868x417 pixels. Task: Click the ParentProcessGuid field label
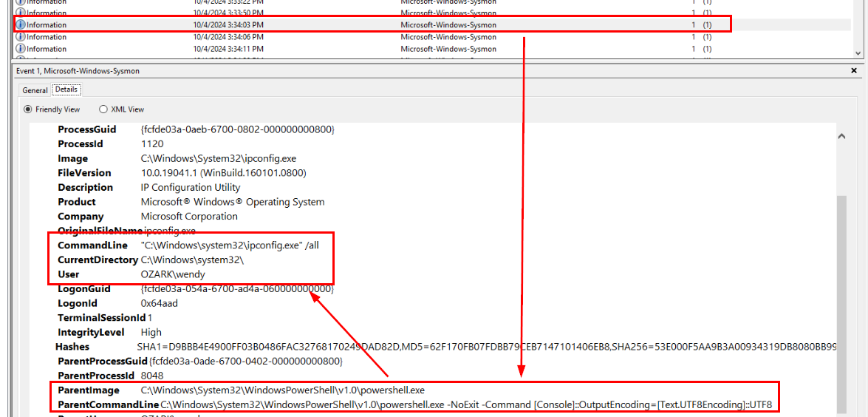tap(103, 361)
